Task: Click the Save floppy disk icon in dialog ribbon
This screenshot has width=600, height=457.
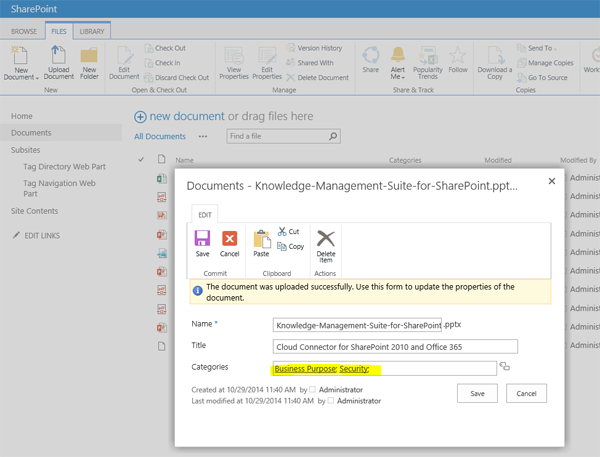Action: tap(202, 238)
